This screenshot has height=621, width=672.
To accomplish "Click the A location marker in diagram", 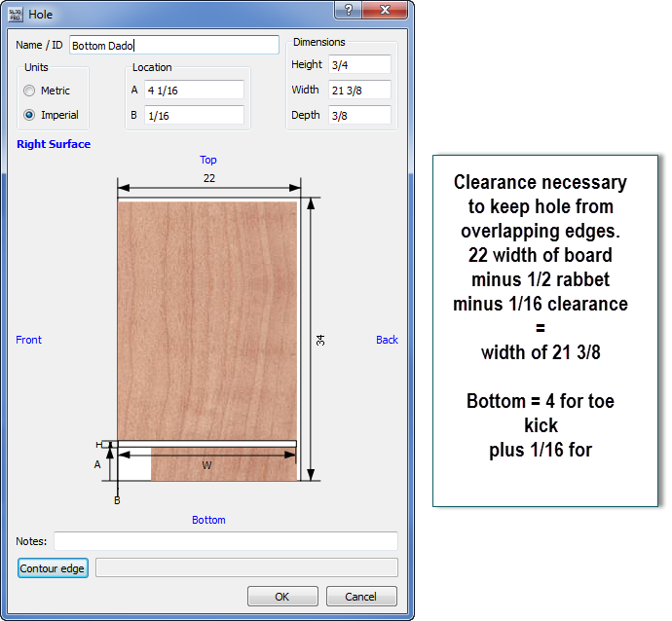I will [97, 464].
